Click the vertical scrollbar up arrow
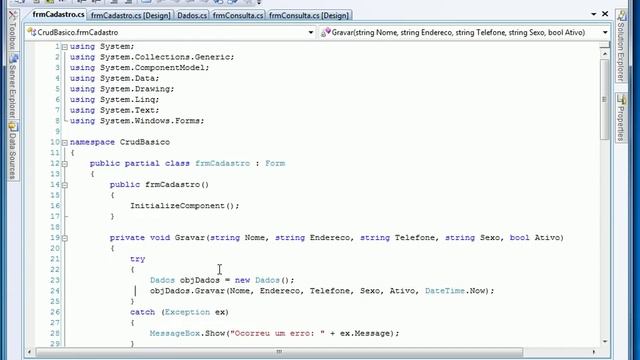 click(604, 54)
